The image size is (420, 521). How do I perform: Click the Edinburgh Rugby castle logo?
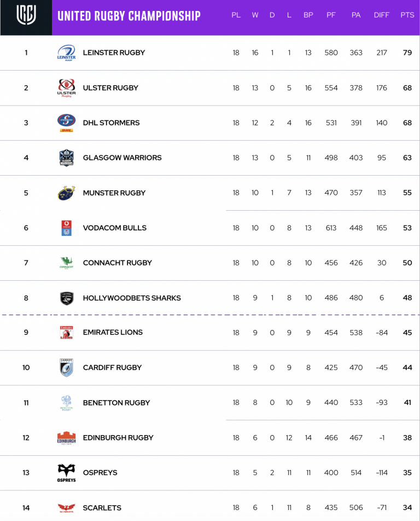66,438
